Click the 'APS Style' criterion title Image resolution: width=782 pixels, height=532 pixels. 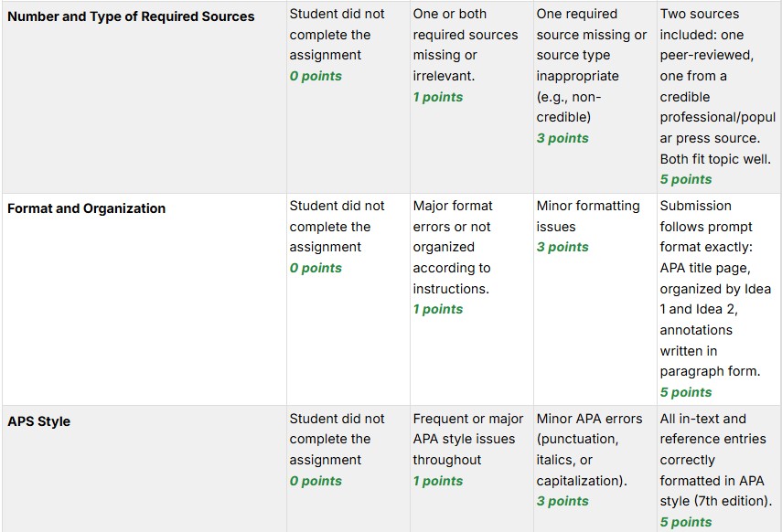pos(39,421)
